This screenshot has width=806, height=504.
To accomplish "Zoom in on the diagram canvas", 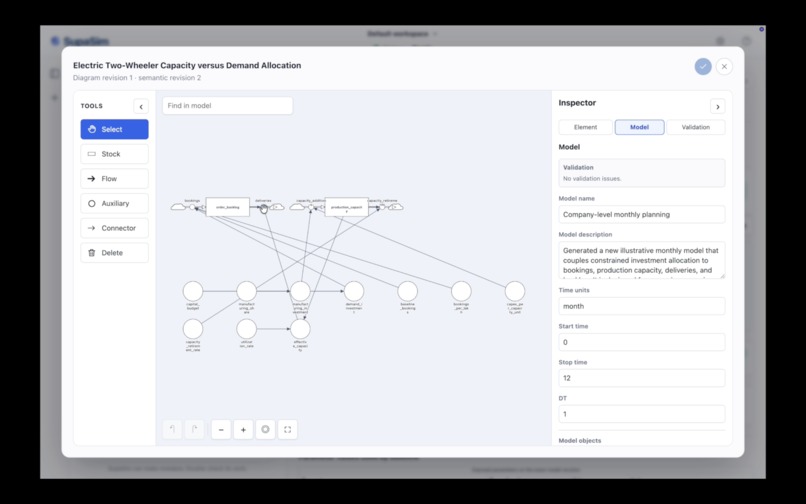I will 243,429.
